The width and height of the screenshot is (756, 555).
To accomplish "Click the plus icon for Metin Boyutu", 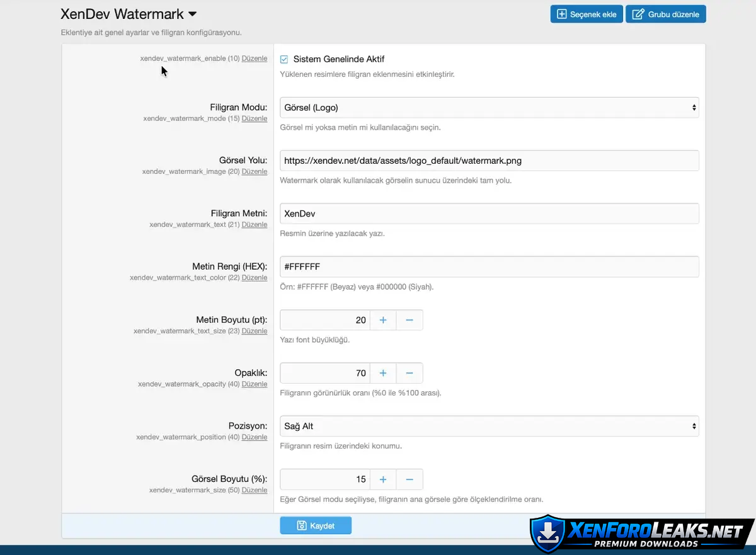I will 382,320.
